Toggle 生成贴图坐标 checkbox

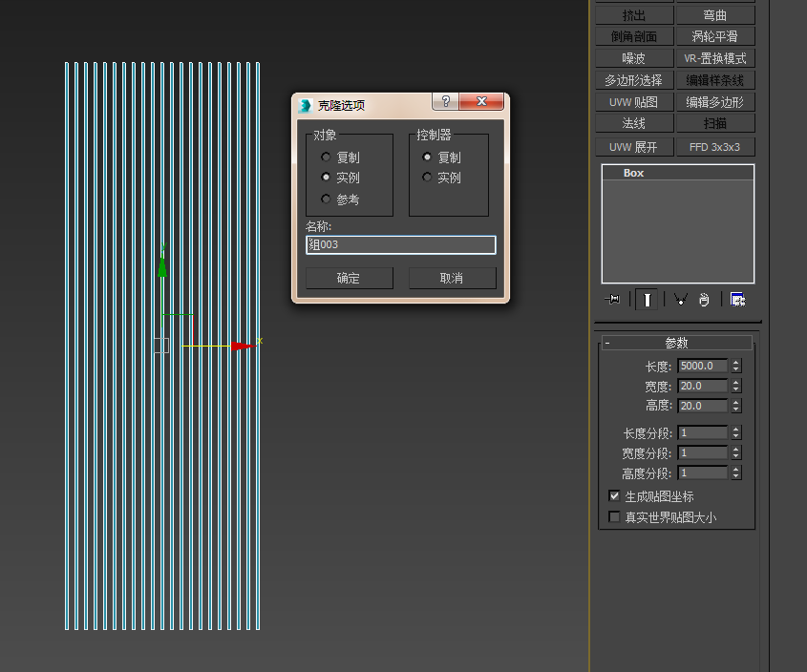(614, 496)
